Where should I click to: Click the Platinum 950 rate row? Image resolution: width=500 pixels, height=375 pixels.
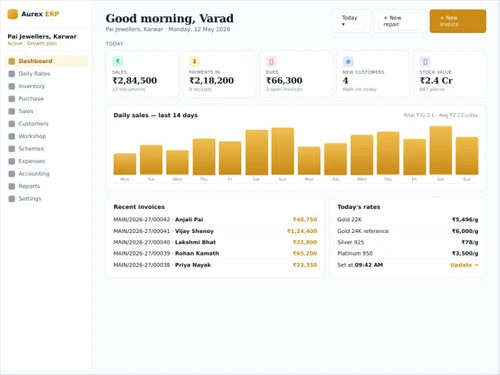tap(408, 253)
